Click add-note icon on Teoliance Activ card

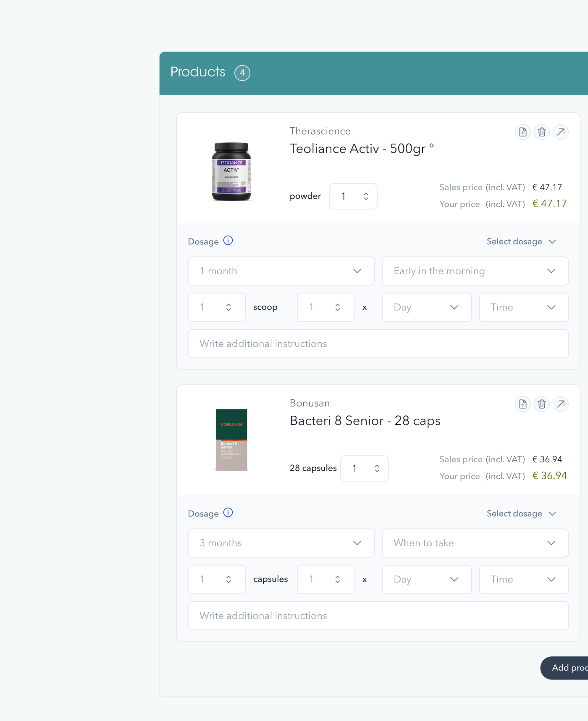tap(523, 132)
